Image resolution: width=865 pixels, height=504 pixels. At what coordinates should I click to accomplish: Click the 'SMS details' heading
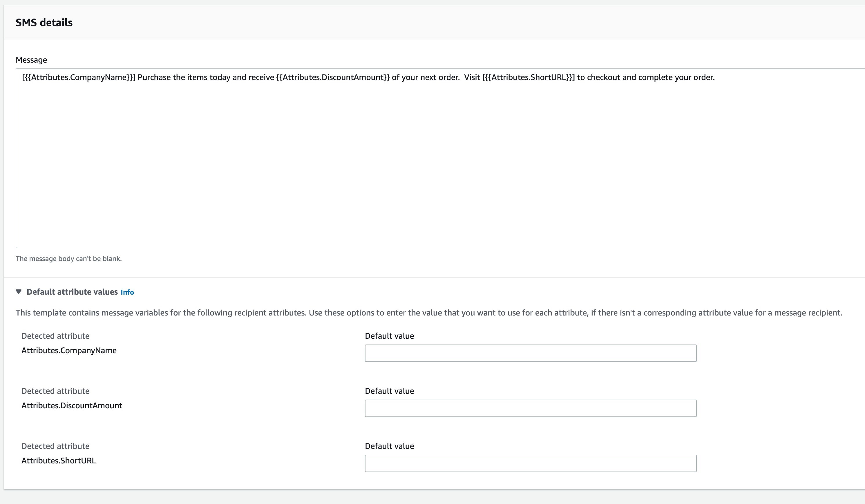[44, 22]
